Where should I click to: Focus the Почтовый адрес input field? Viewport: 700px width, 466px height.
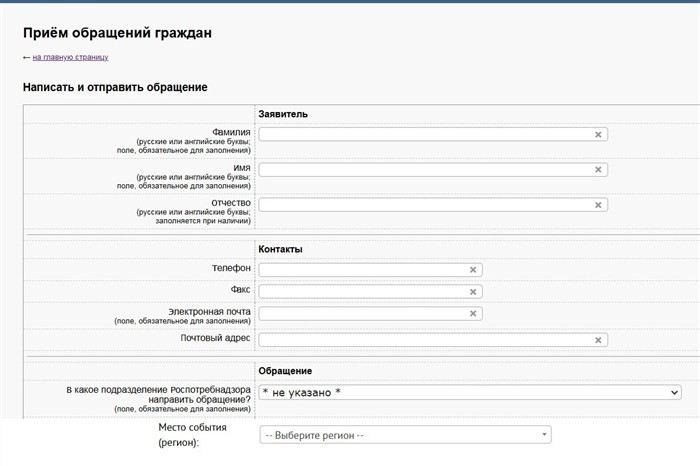(433, 340)
